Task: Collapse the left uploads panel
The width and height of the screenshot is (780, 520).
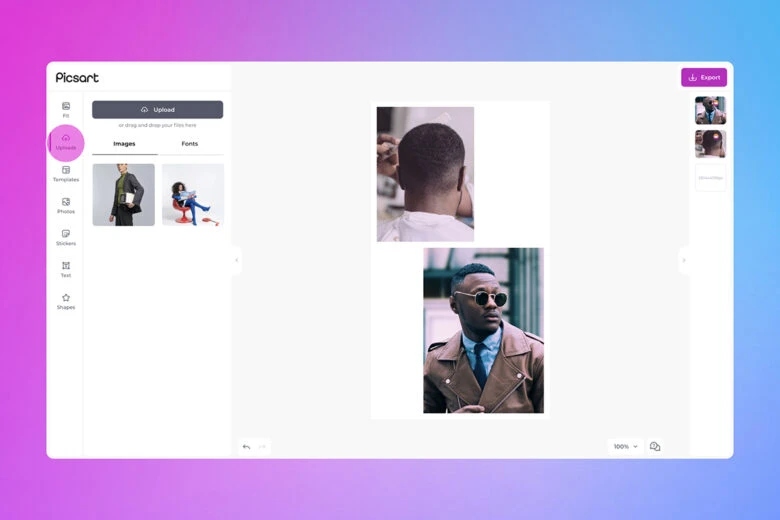Action: click(x=237, y=260)
